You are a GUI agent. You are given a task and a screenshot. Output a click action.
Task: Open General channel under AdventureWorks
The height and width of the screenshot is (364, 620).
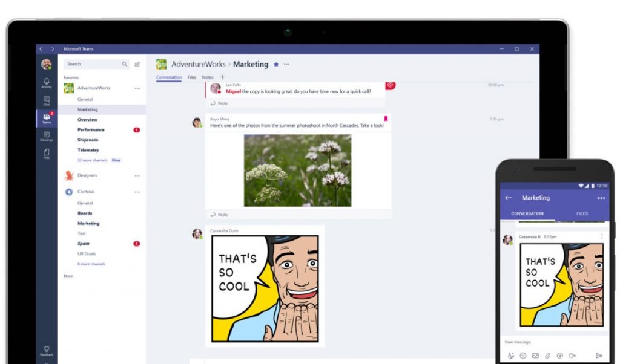pos(85,100)
